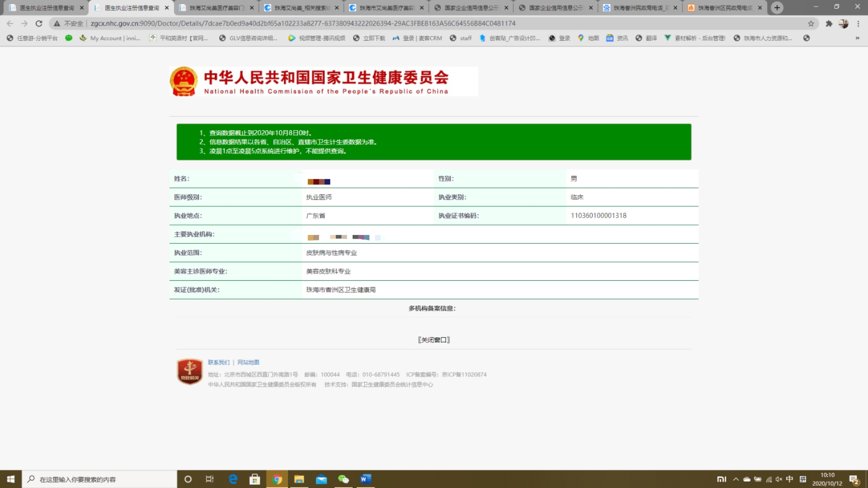Viewport: 868px width, 488px height.
Task: Open a new browser tab
Action: pyautogui.click(x=777, y=8)
